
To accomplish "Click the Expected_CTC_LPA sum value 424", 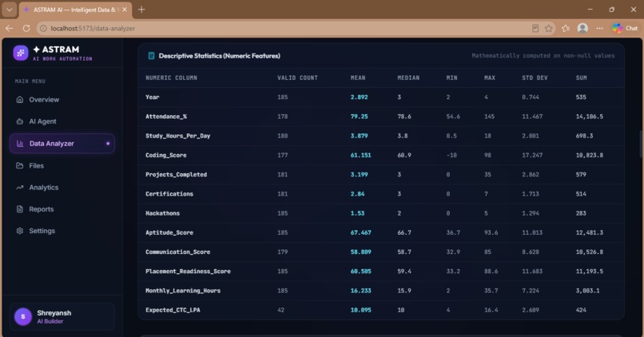I will (581, 310).
